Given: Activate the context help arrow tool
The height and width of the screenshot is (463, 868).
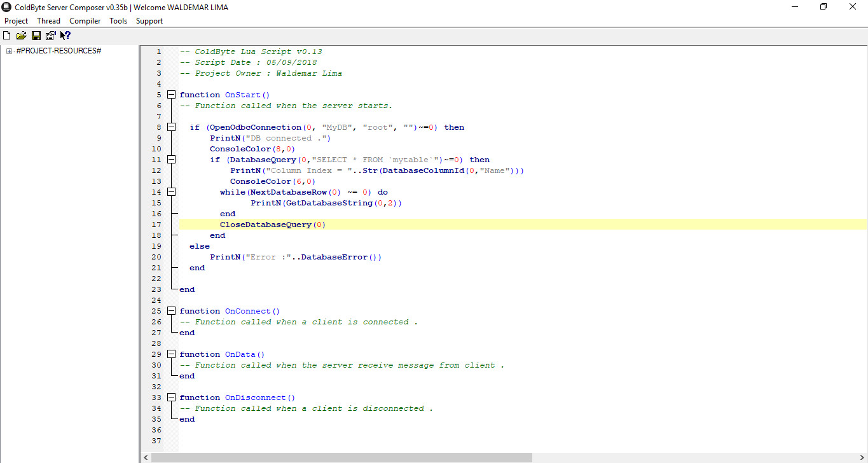Looking at the screenshot, I should (x=65, y=35).
